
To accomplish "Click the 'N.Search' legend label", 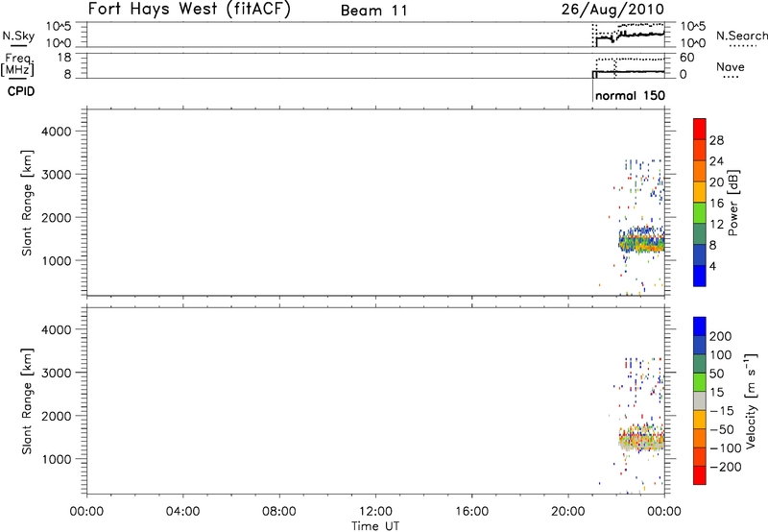I will pyautogui.click(x=742, y=36).
